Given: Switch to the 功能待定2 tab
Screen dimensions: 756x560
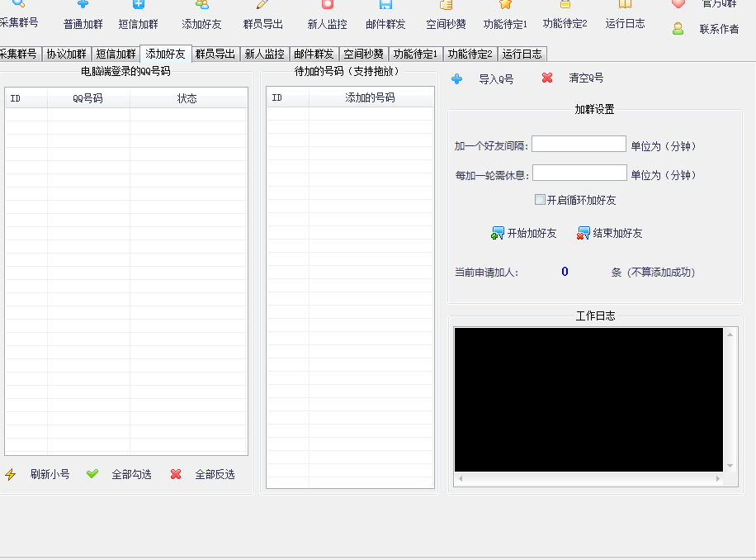Looking at the screenshot, I should point(470,54).
